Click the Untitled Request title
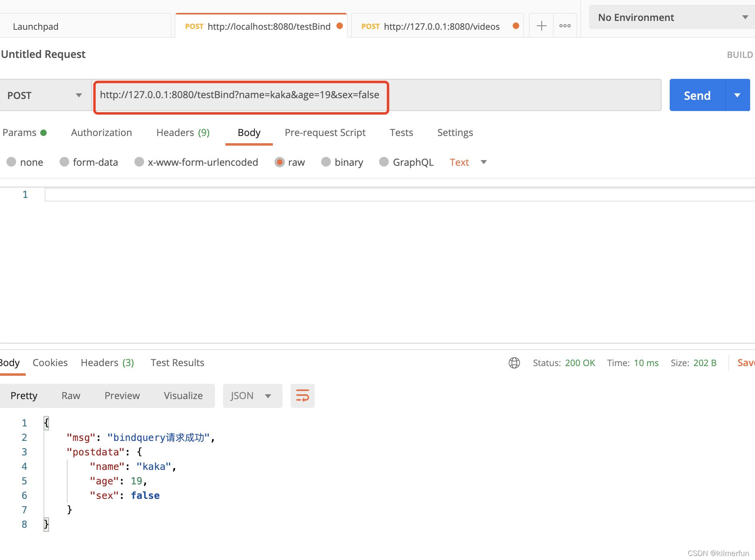Screen dimensions: 755x560 [x=43, y=54]
